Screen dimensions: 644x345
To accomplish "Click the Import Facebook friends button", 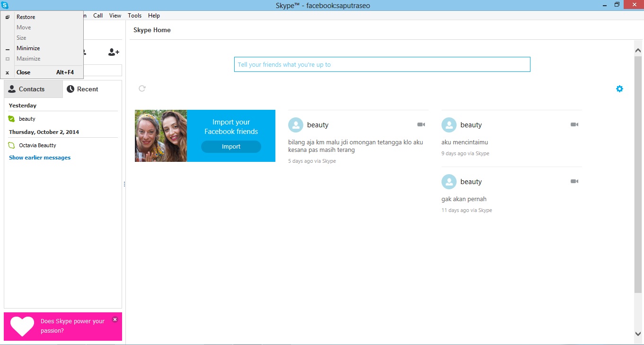I will (x=230, y=147).
